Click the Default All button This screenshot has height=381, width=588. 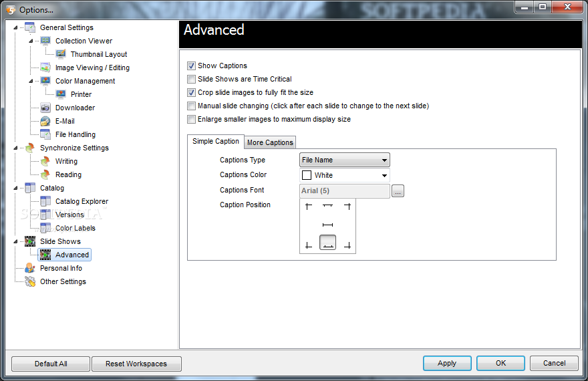point(51,364)
